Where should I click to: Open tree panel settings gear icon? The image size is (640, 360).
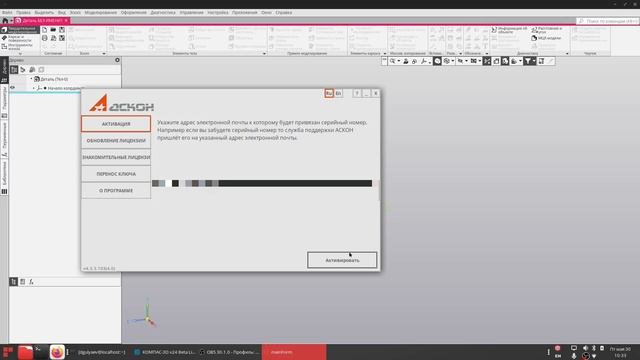coord(117,60)
